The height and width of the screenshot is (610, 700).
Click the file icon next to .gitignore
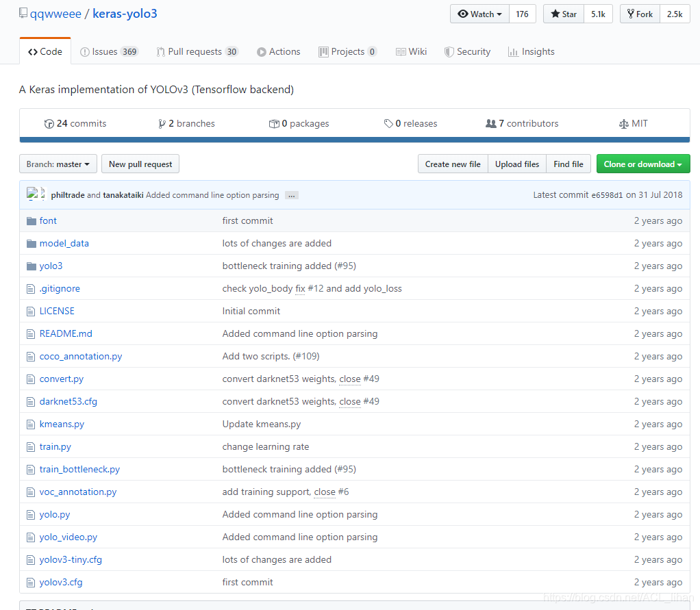[x=31, y=289]
